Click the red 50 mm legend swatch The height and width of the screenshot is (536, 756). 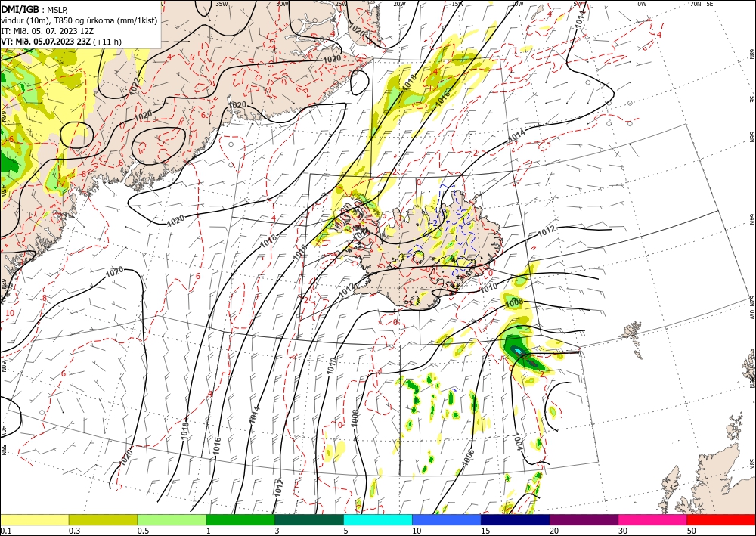tap(721, 519)
